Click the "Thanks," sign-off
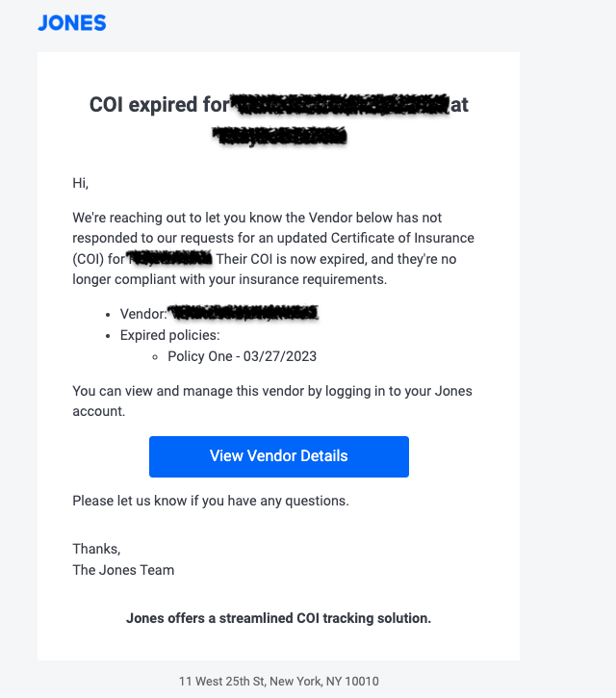This screenshot has height=698, width=616. pyautogui.click(x=96, y=549)
